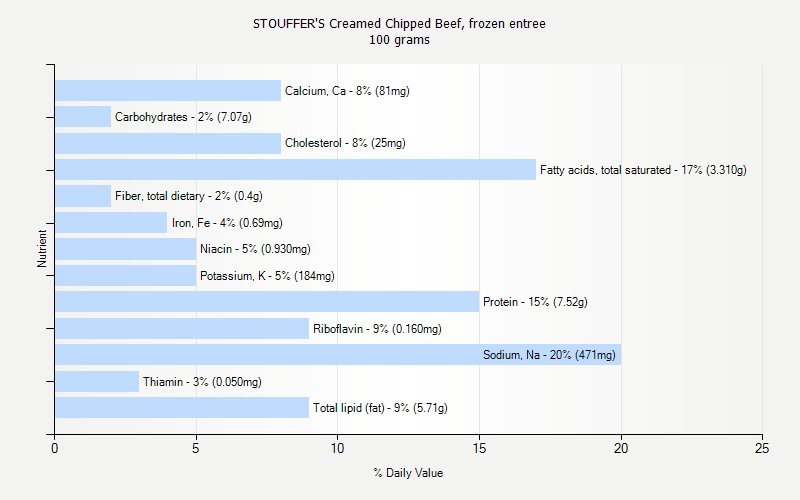This screenshot has height=500, width=800.
Task: Click the chart title 'STOUFFER'S Creamed Chipped Beef, frozen entree'
Action: pyautogui.click(x=399, y=23)
